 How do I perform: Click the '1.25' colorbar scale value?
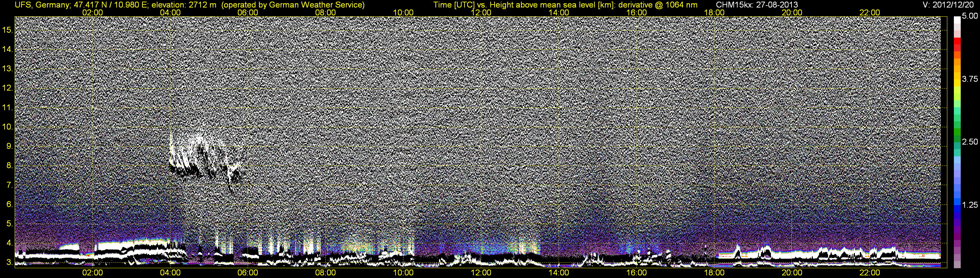970,205
